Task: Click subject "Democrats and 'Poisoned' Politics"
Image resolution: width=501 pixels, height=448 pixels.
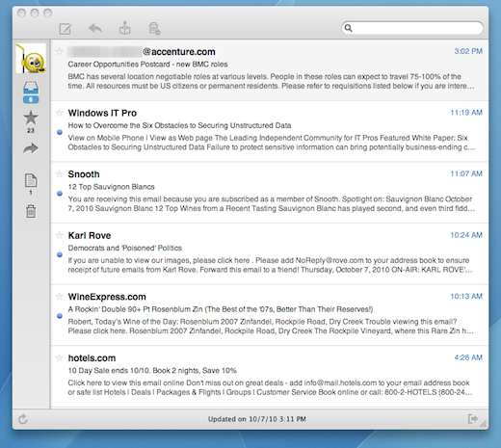Action: (x=124, y=248)
